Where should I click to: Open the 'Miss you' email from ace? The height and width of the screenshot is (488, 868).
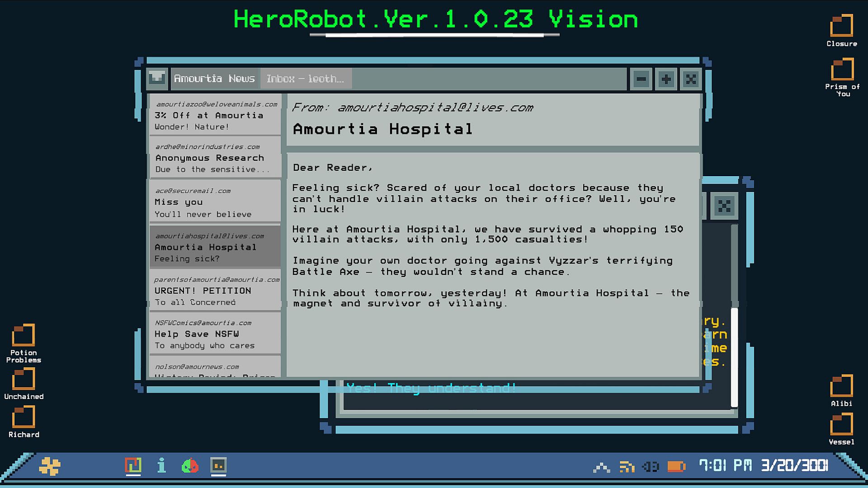(x=215, y=202)
